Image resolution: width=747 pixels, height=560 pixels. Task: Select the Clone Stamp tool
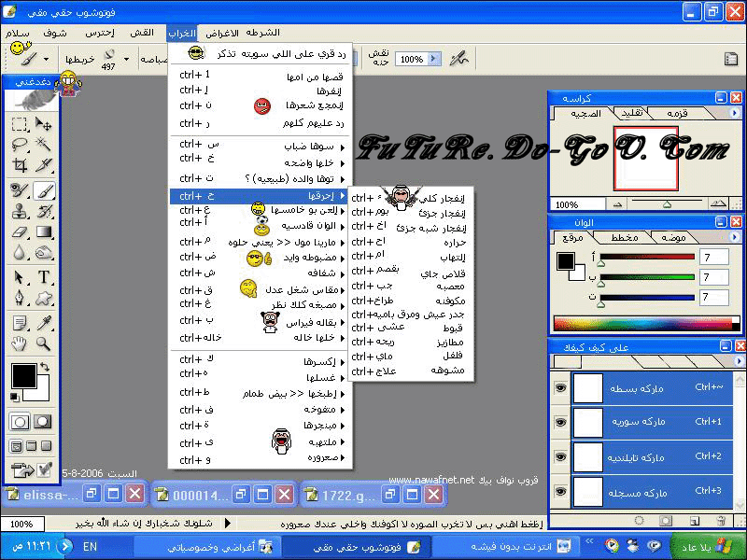pyautogui.click(x=20, y=211)
